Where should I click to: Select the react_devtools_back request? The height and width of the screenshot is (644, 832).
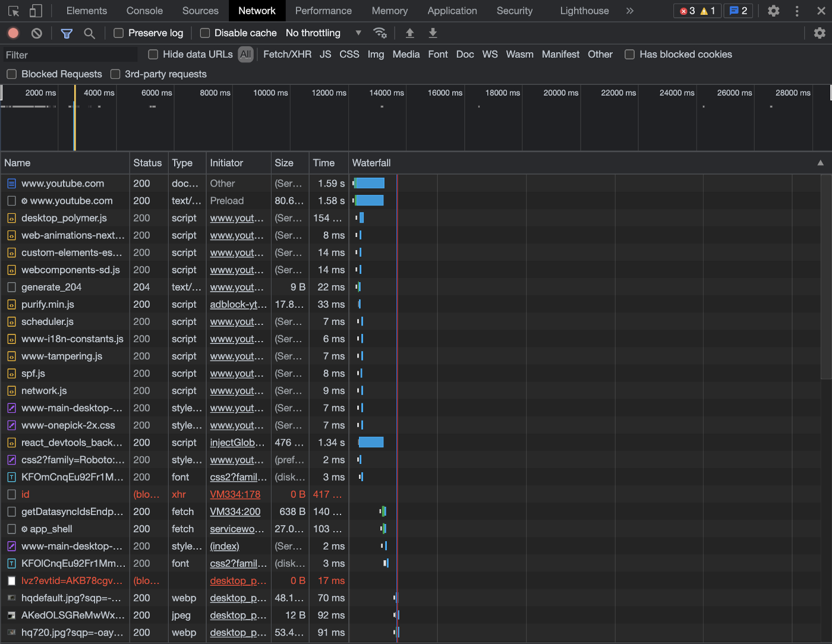coord(72,443)
